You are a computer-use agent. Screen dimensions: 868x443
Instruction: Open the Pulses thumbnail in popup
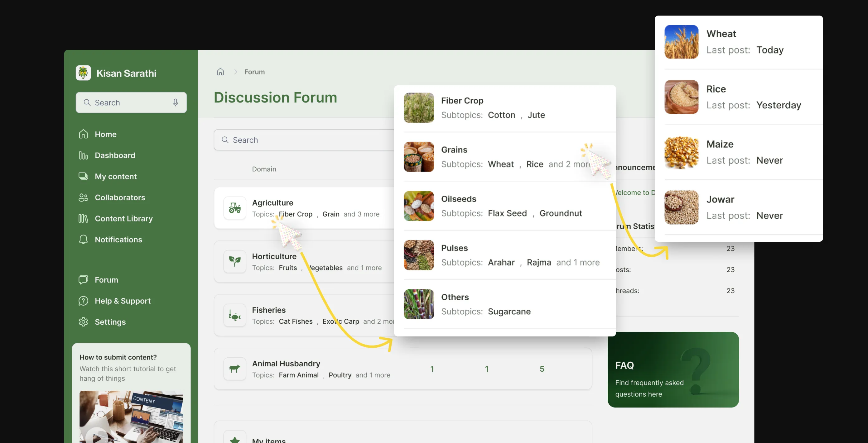(x=419, y=255)
